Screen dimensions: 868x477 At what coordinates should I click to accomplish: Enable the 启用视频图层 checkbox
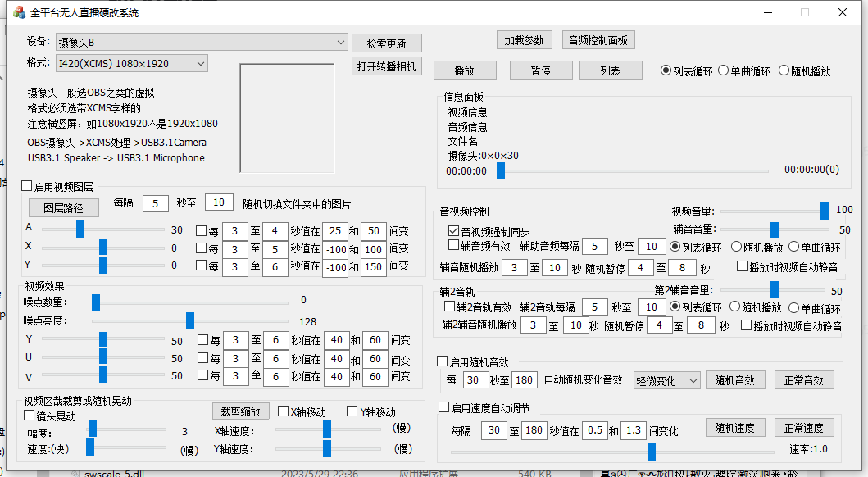tap(27, 186)
